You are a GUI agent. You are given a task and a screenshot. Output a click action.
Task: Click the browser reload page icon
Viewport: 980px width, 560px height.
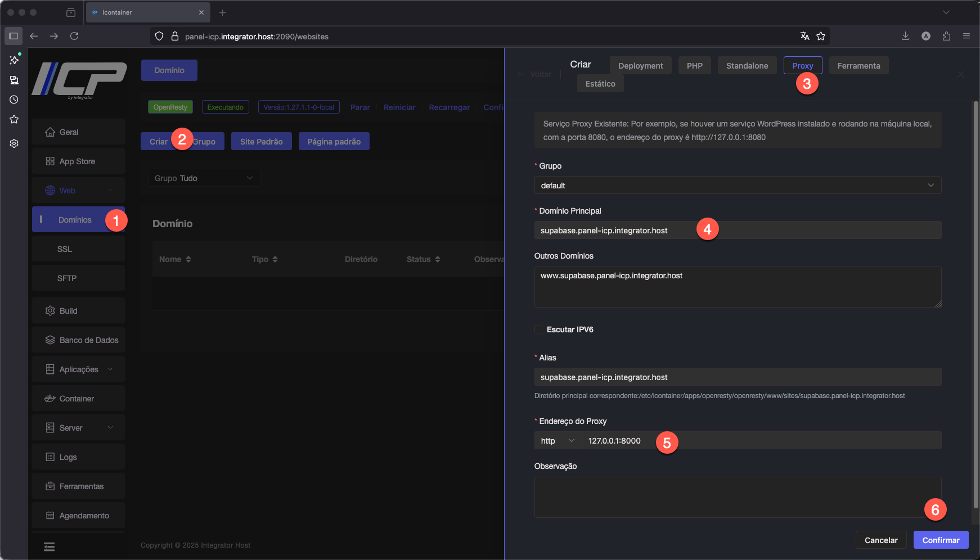[x=74, y=36]
